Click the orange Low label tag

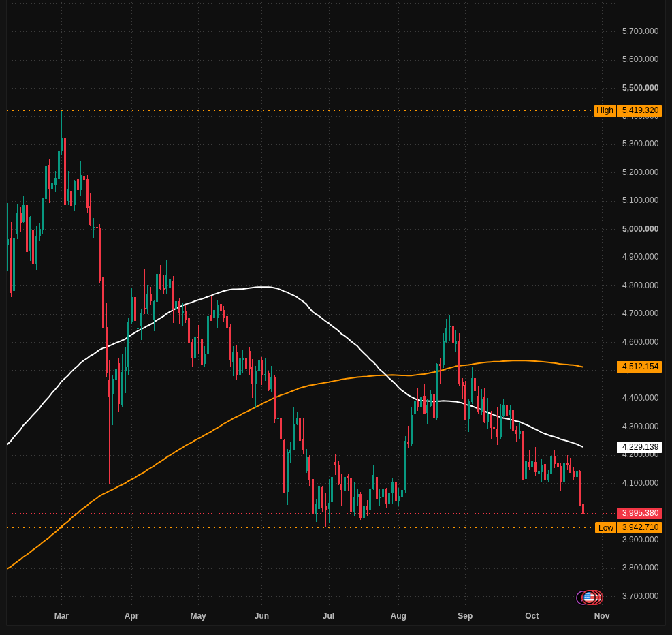point(605,528)
